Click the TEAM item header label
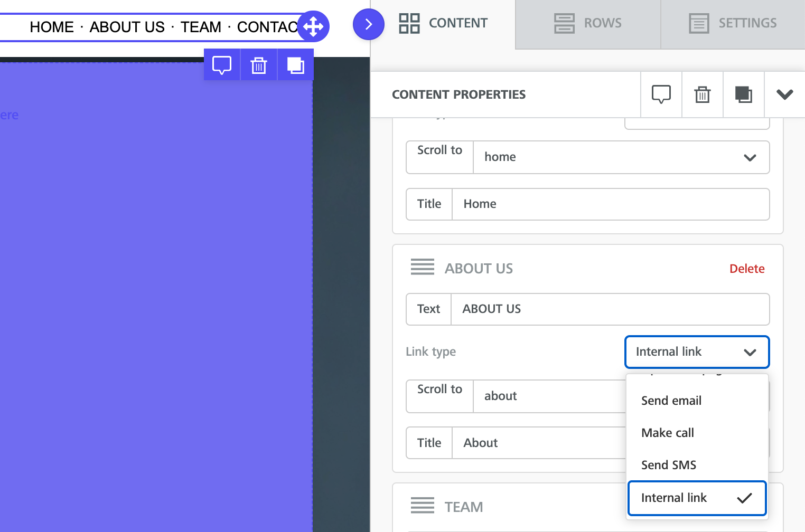Viewport: 805px width, 532px height. coord(464,507)
